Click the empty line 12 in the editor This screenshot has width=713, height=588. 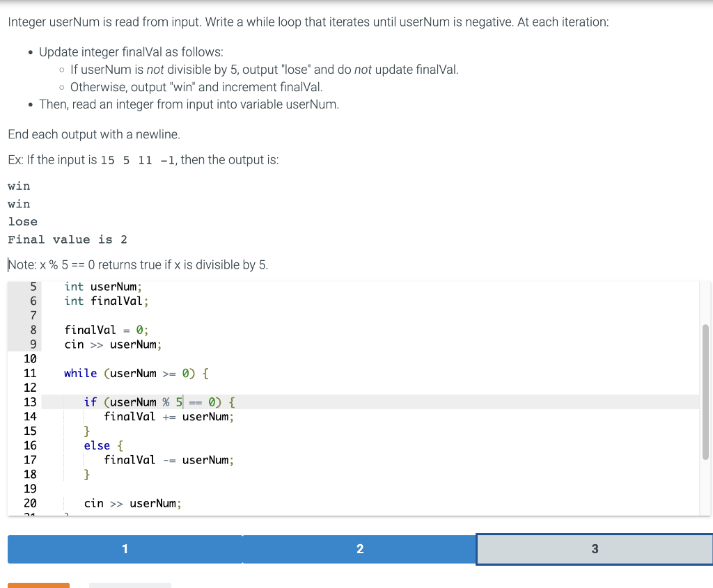(139, 388)
